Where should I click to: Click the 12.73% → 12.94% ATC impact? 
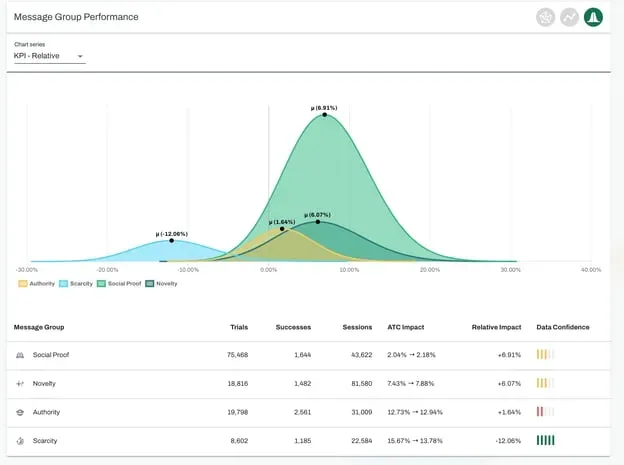coord(415,412)
